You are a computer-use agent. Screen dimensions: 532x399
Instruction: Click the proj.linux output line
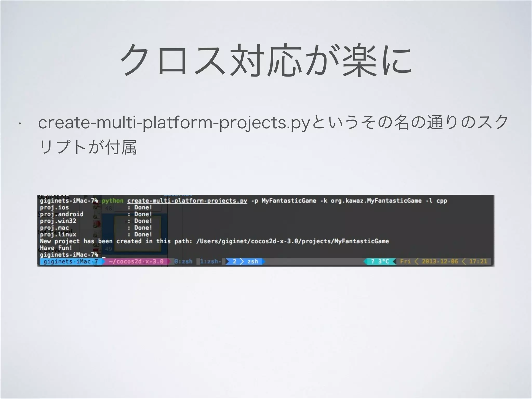[x=96, y=234]
